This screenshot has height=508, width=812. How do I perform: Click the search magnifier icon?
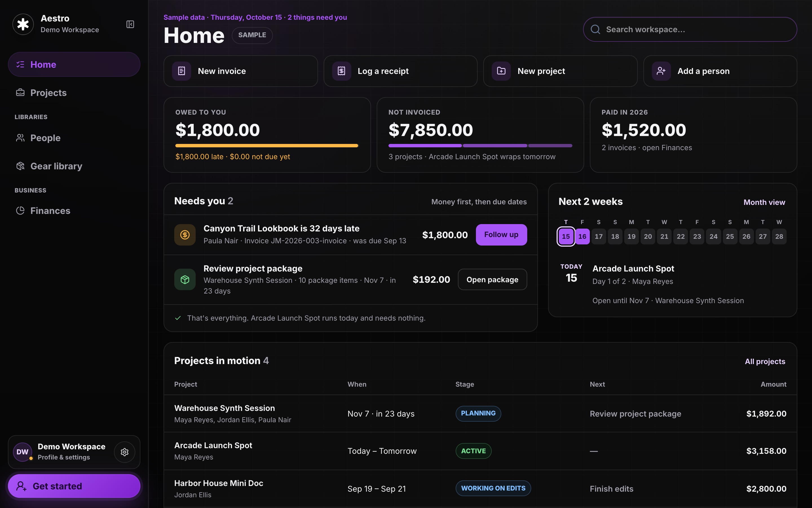pyautogui.click(x=595, y=30)
